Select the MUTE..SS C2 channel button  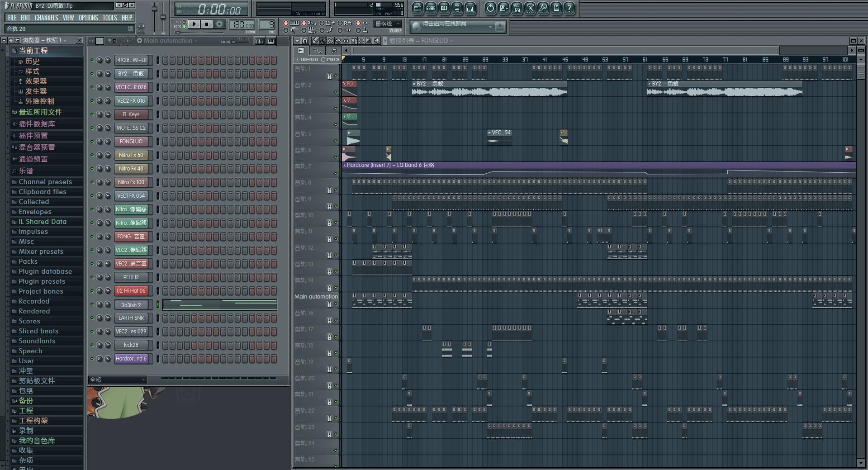(131, 128)
